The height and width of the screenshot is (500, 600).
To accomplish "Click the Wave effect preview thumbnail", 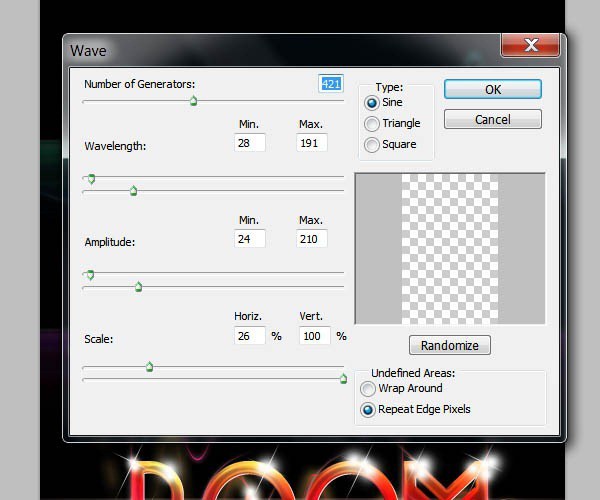I will [450, 248].
